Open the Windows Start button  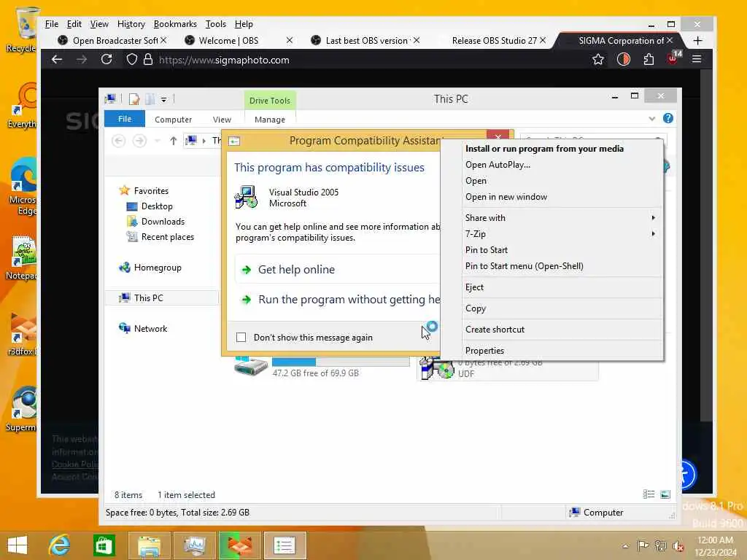pos(18,545)
